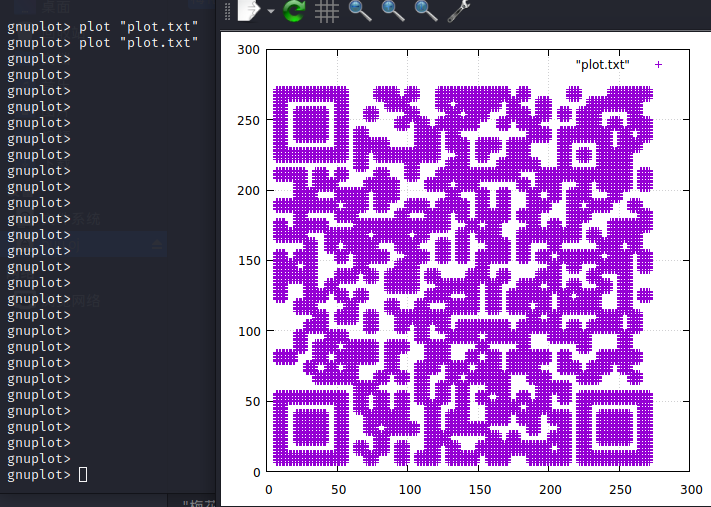Viewport: 711px width, 507px height.
Task: Grab the dotted toolbar handle
Action: tap(228, 11)
